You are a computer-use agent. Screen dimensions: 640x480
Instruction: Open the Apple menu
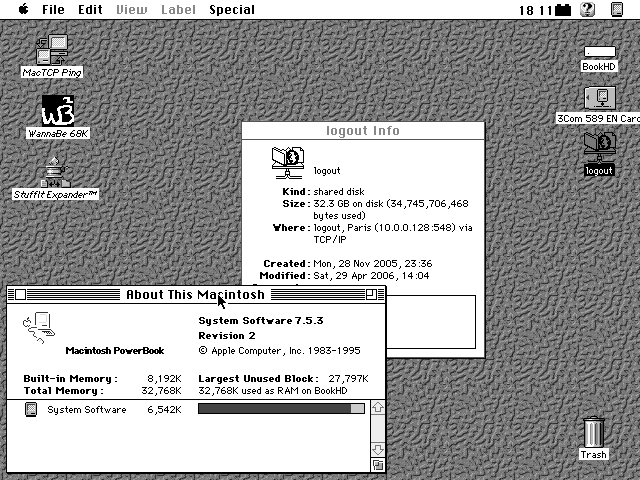tap(21, 10)
